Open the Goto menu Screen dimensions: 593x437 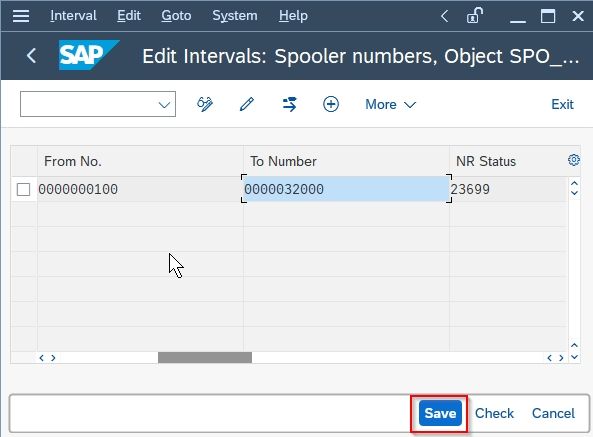176,16
